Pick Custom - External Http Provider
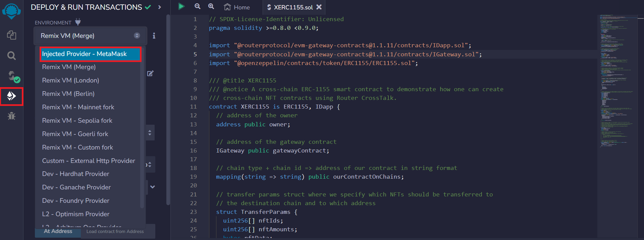Screen dimensions: 644x240 (x=89, y=161)
